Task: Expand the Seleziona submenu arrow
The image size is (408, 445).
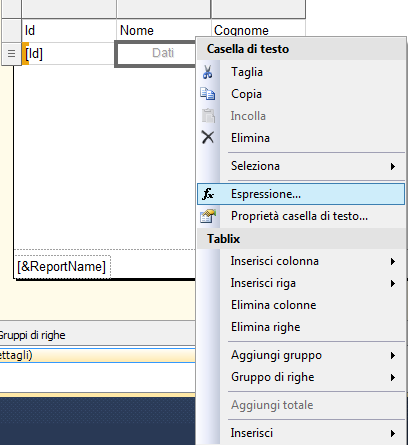Action: [393, 166]
